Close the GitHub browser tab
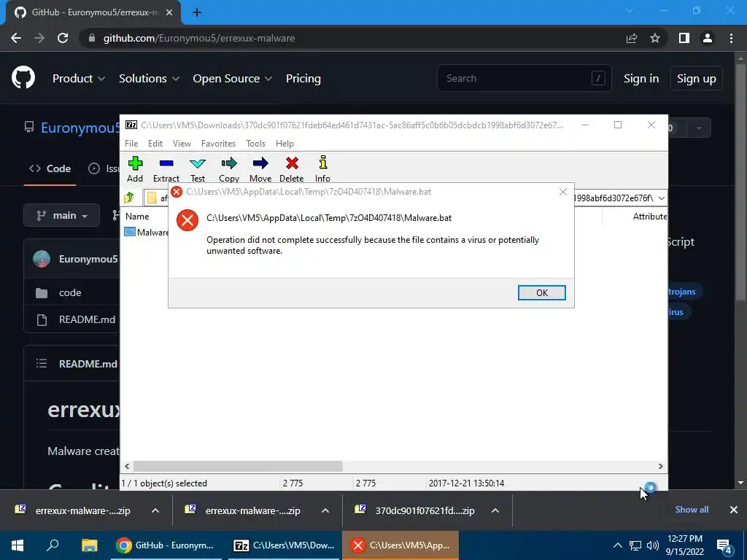747x560 pixels. pos(169,12)
